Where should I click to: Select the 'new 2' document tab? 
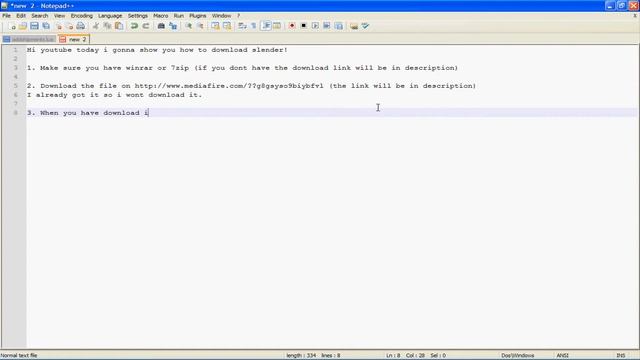pos(73,39)
